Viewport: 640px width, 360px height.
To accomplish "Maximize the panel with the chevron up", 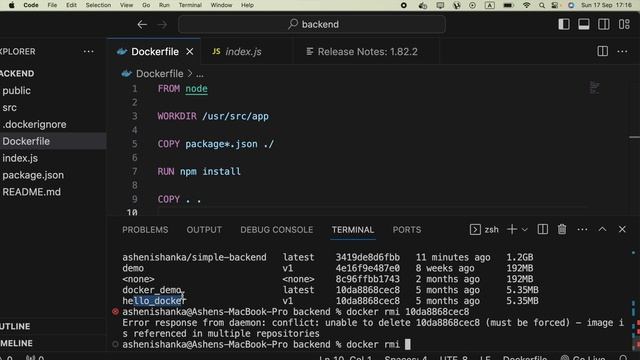I will pos(602,229).
